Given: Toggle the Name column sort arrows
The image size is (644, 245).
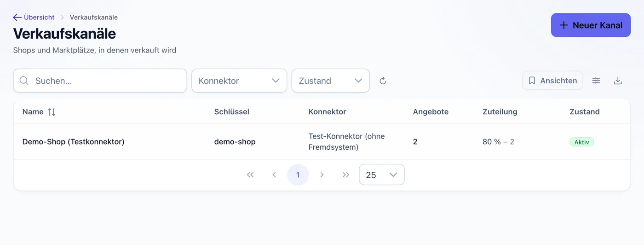Looking at the screenshot, I should pyautogui.click(x=52, y=112).
